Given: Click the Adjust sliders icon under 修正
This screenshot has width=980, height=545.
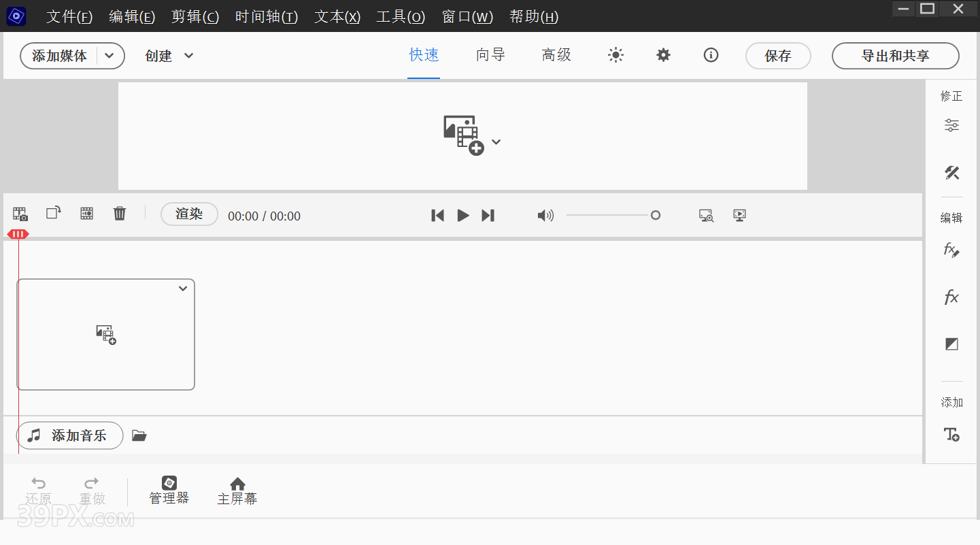Looking at the screenshot, I should click(951, 125).
